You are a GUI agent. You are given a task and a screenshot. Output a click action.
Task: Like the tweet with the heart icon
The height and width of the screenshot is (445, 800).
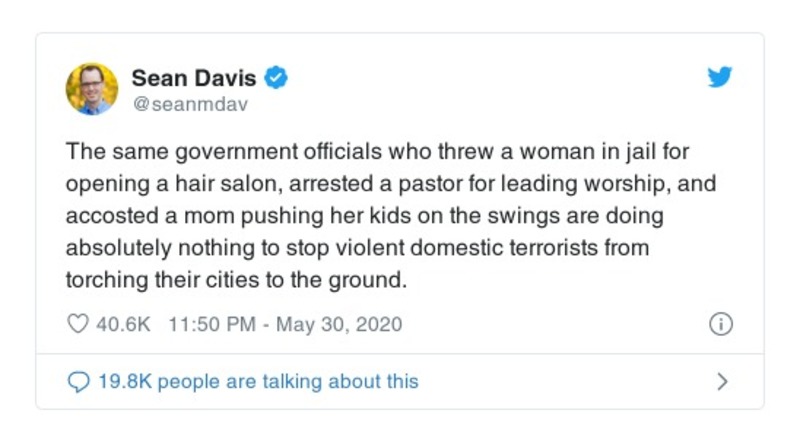[77, 325]
